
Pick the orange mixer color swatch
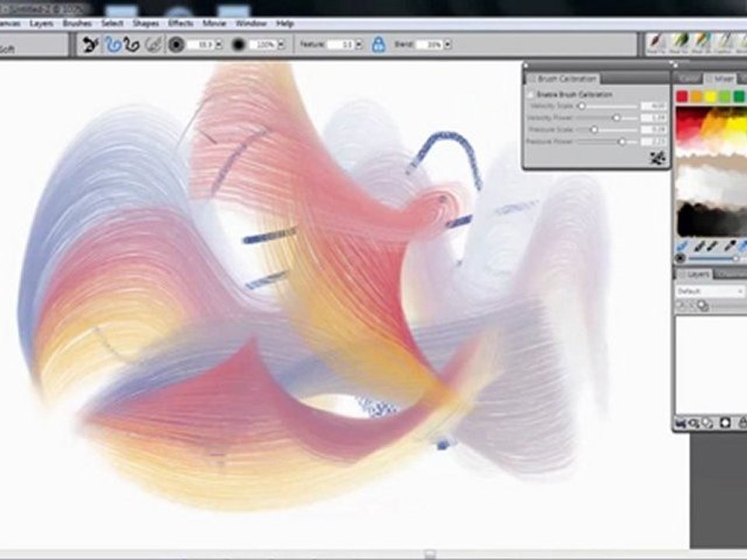pyautogui.click(x=696, y=96)
